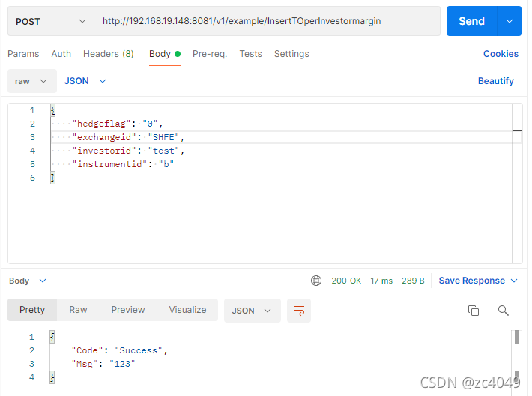
Task: Beautify the JSON request body
Action: tap(496, 81)
